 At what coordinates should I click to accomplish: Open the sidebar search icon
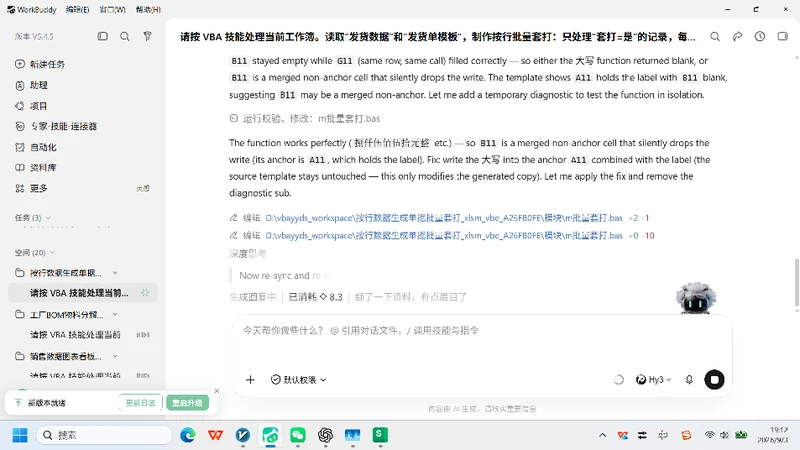[x=125, y=36]
